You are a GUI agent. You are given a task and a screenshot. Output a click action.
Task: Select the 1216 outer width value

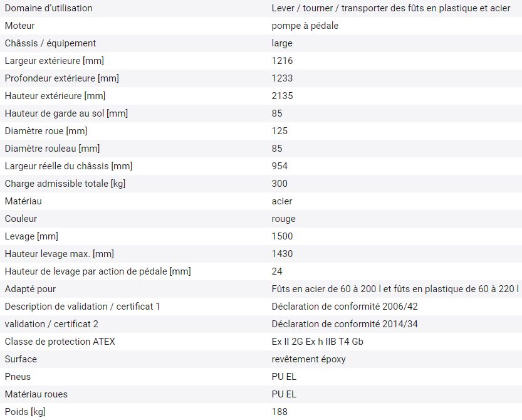pos(282,61)
